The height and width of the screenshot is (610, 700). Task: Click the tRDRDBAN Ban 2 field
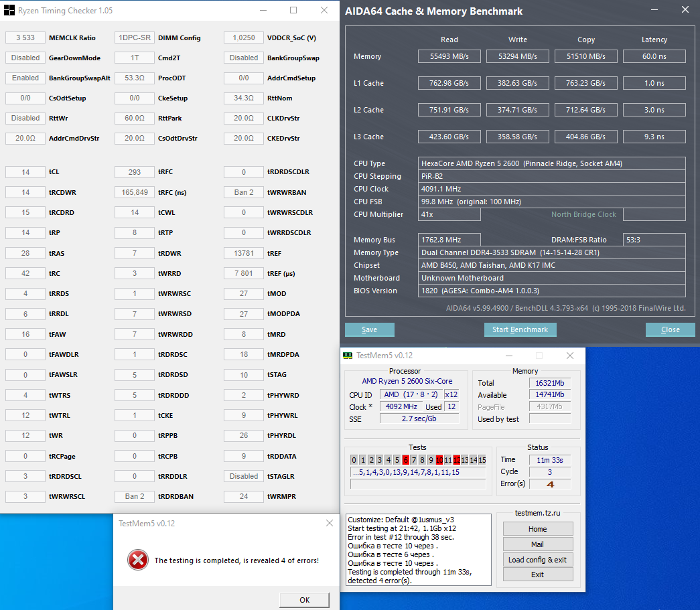135,496
